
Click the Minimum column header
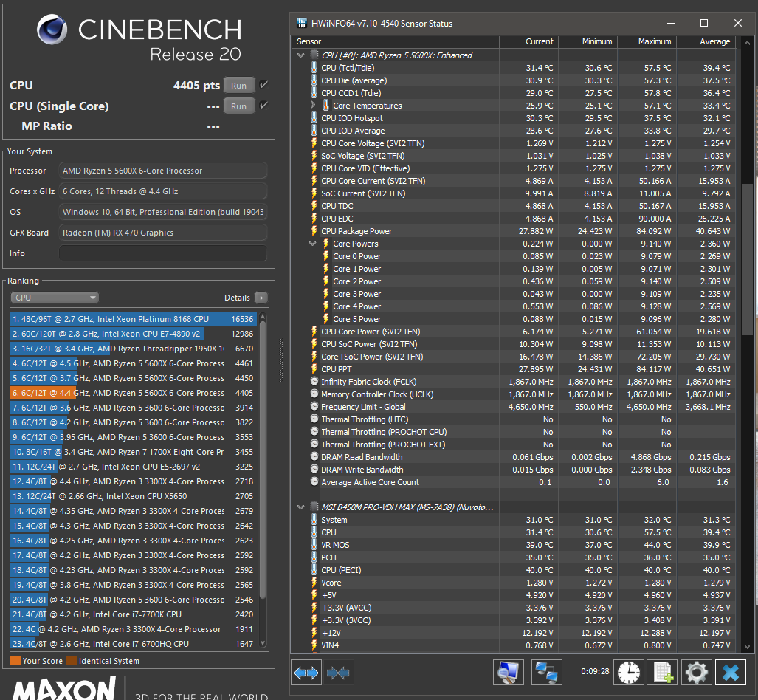[588, 41]
